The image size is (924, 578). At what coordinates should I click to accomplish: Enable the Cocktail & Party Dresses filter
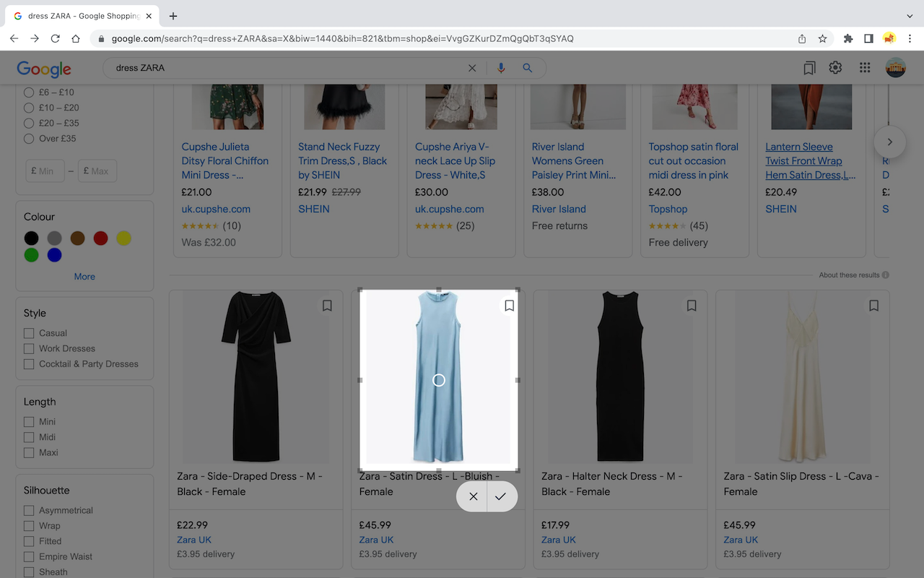click(29, 364)
